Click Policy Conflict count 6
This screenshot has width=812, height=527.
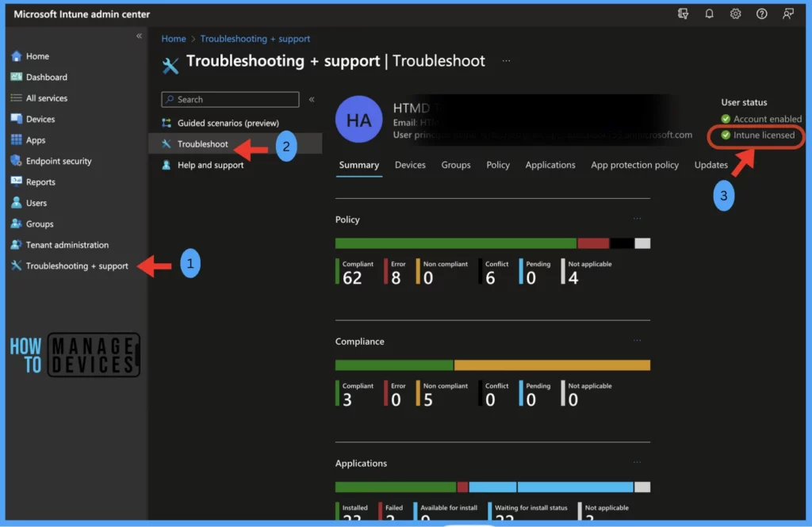pyautogui.click(x=490, y=278)
